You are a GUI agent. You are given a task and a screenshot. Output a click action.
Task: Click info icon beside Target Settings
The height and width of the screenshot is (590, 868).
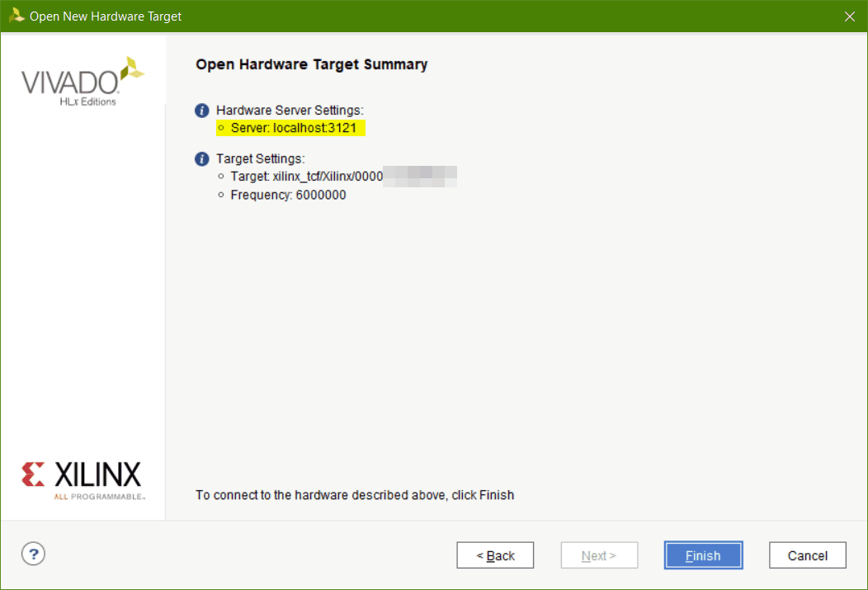click(x=201, y=159)
